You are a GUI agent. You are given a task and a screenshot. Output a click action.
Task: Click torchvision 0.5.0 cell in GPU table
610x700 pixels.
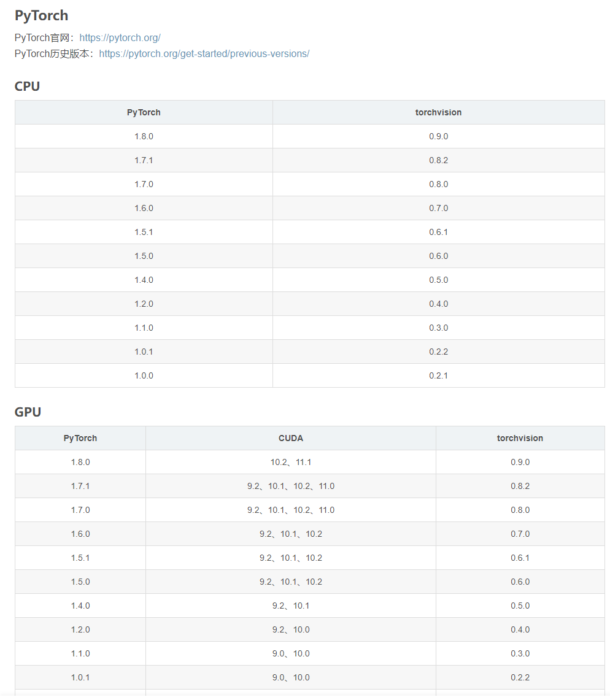point(520,606)
